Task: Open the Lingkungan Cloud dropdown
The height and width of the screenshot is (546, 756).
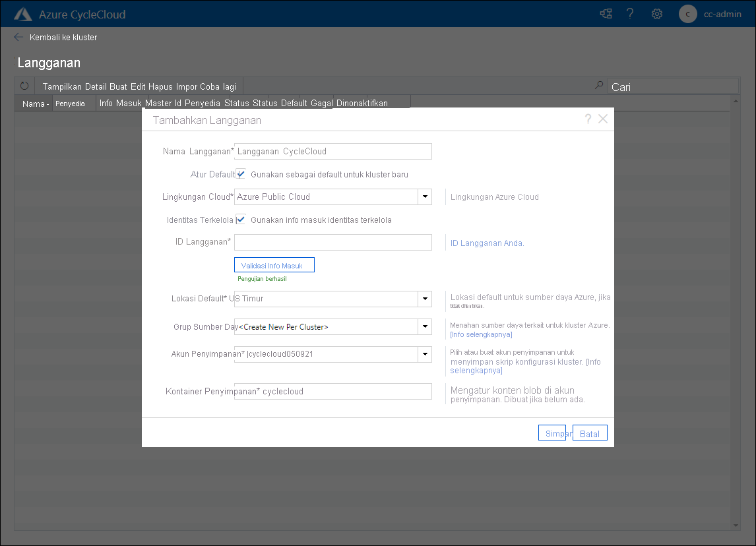Action: point(425,197)
